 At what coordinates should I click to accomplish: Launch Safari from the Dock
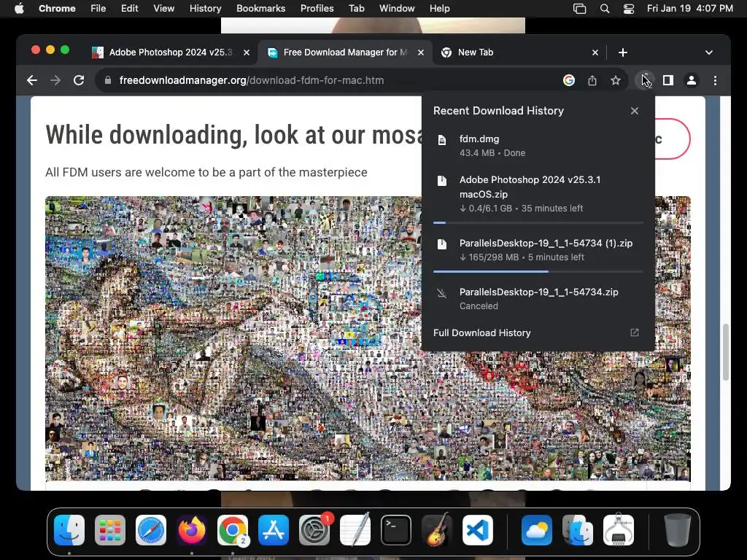(151, 530)
